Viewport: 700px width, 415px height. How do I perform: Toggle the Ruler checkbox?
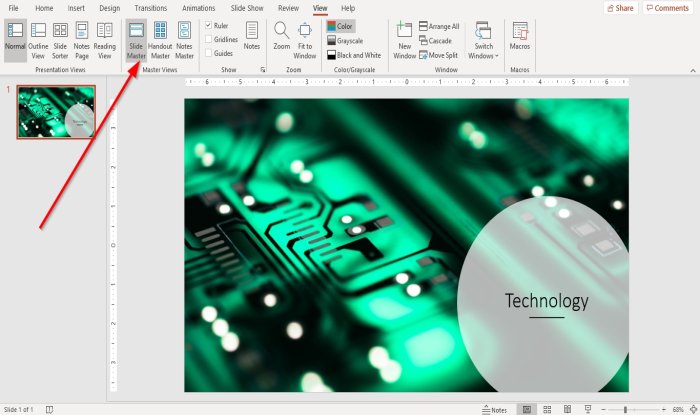pyautogui.click(x=208, y=25)
